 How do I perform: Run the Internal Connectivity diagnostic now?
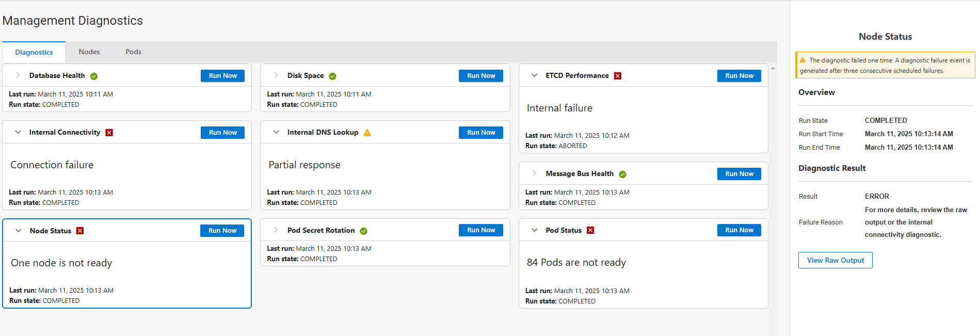[222, 133]
